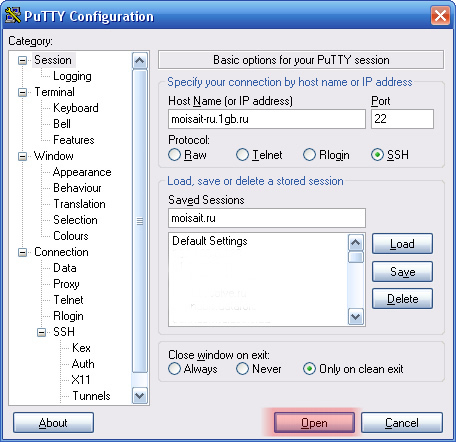Image resolution: width=456 pixels, height=442 pixels.
Task: Open the Selection settings
Action: (75, 220)
